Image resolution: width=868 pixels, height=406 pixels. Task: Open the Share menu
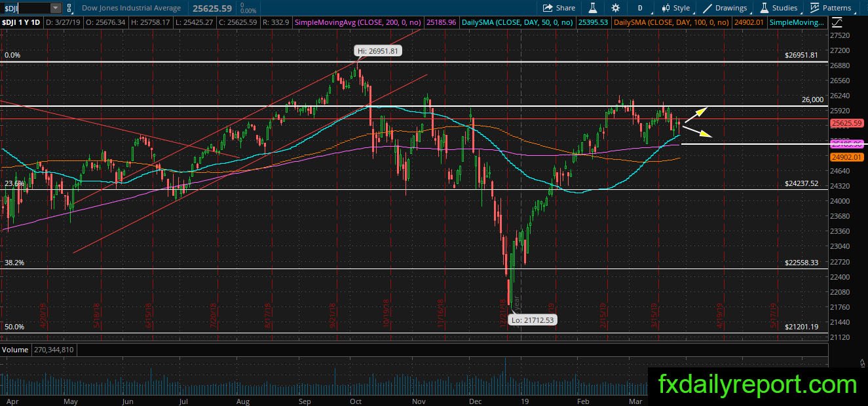pyautogui.click(x=559, y=8)
